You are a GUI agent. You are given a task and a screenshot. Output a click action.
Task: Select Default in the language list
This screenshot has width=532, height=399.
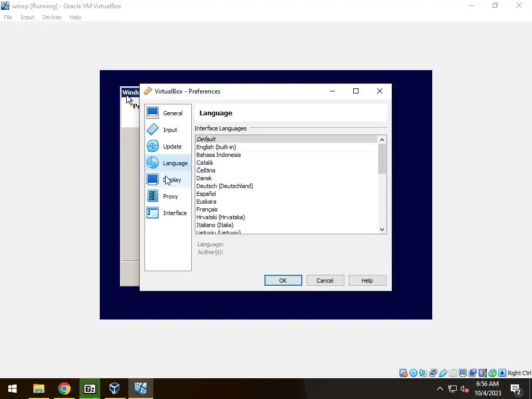point(286,139)
